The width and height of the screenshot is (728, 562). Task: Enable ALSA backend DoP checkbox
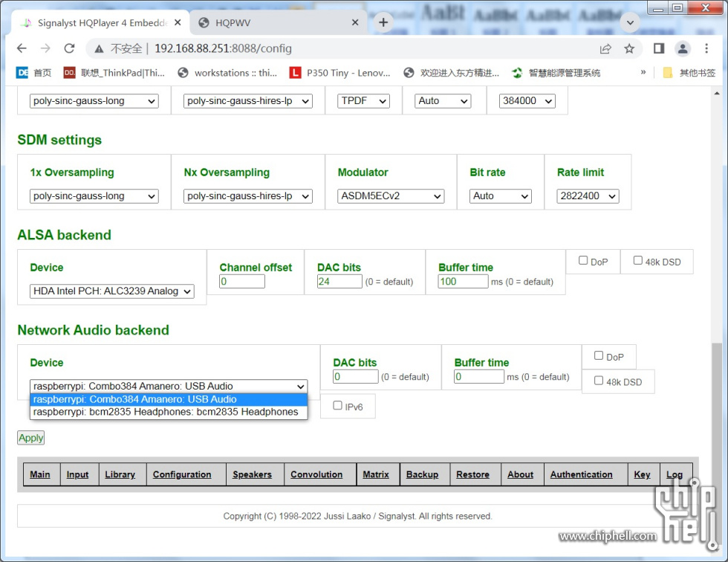[583, 261]
